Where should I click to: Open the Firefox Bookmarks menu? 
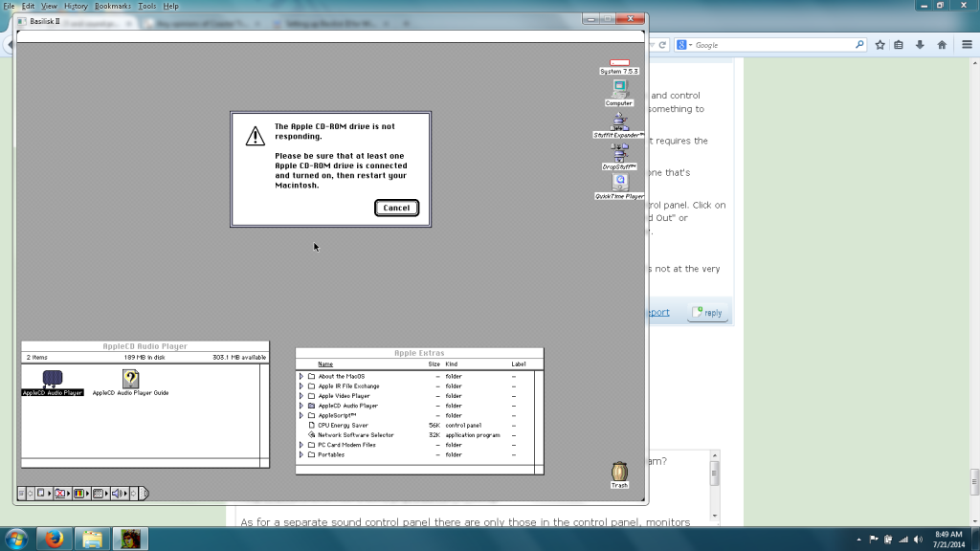click(113, 7)
